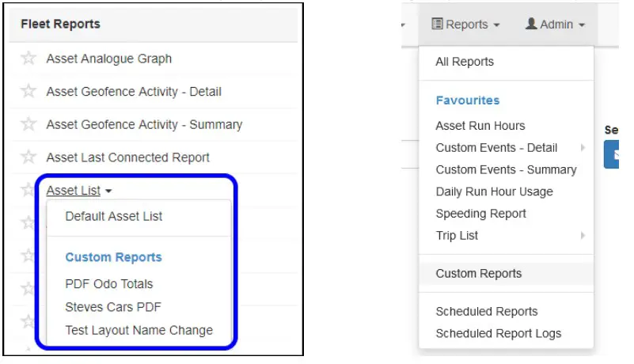Click the Reports menu list icon
634x364 pixels.
437,25
